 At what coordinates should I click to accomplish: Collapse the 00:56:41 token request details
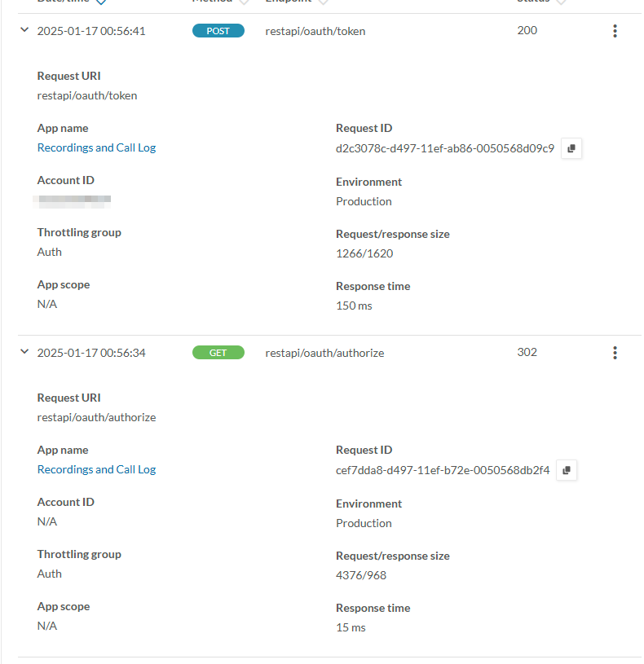pyautogui.click(x=24, y=30)
